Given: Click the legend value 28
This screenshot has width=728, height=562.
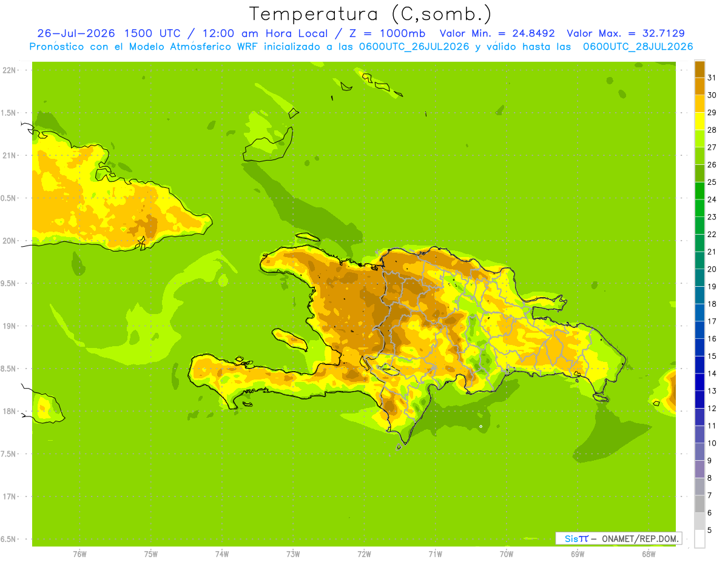Looking at the screenshot, I should (712, 130).
